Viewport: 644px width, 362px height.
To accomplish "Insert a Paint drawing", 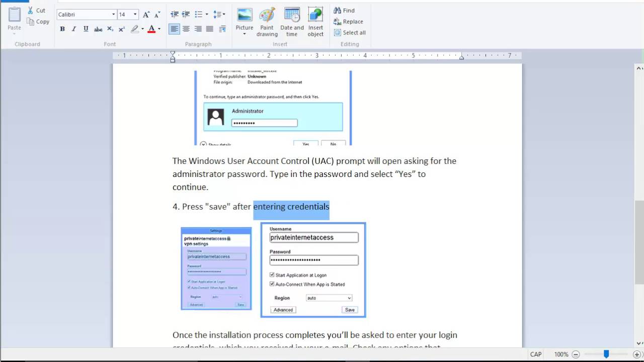I will pyautogui.click(x=267, y=22).
